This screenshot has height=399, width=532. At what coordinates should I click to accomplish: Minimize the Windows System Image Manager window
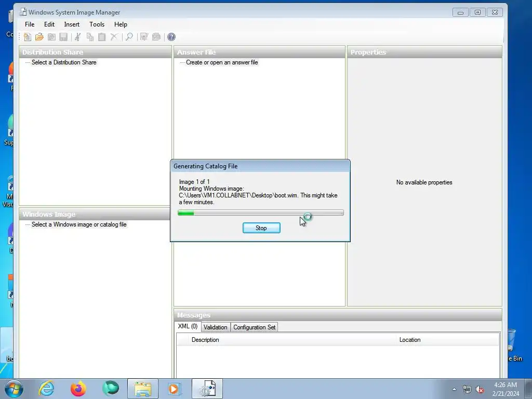coord(460,12)
